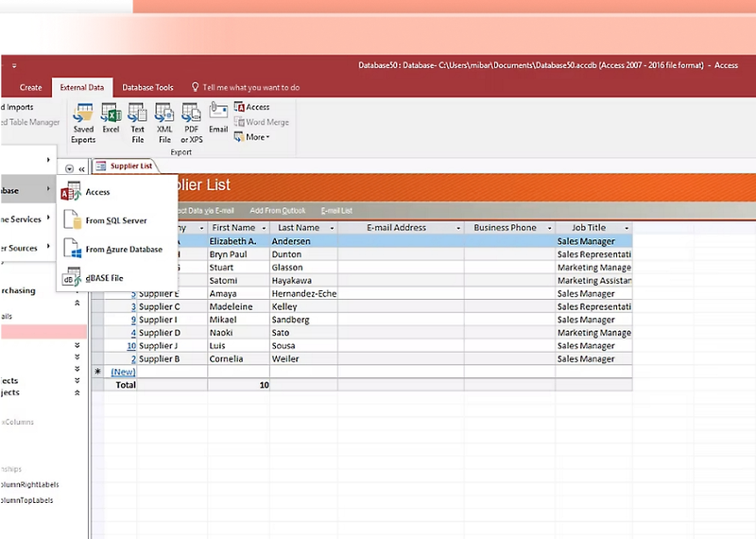Expand the Other Sources submenu arrow

pyautogui.click(x=48, y=247)
